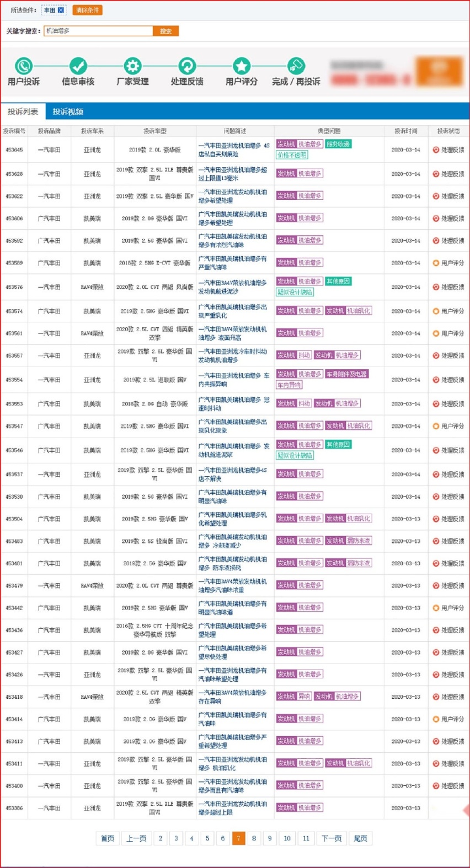The width and height of the screenshot is (470, 868).
Task: Click the 信息审核 checkmark step icon
Action: tap(78, 66)
